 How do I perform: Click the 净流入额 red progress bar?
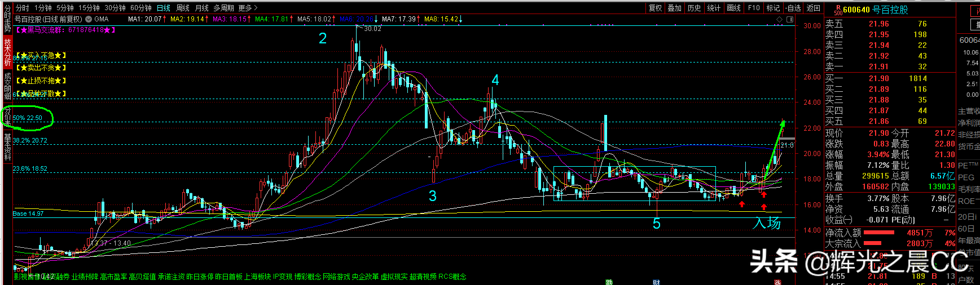(879, 233)
